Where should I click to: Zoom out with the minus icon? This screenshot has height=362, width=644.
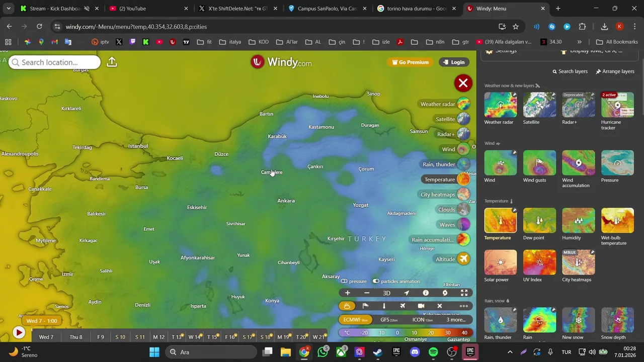click(x=367, y=293)
